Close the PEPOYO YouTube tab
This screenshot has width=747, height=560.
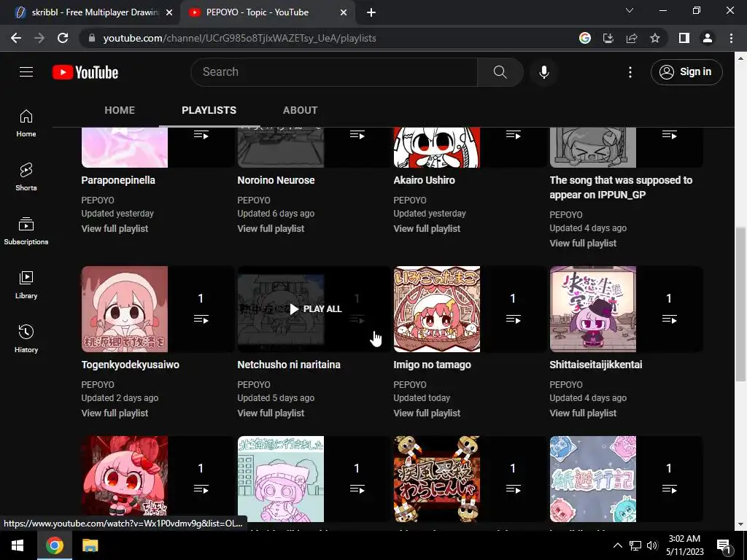coord(344,12)
